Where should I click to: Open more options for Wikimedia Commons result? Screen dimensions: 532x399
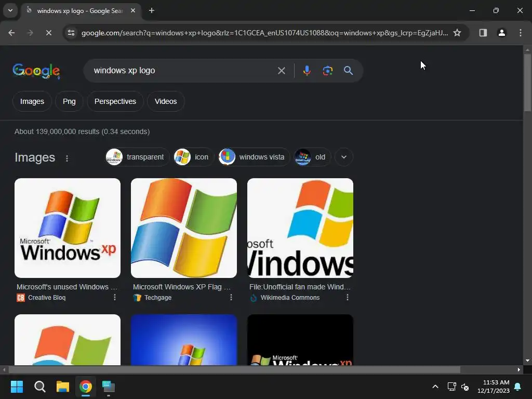coord(348,297)
